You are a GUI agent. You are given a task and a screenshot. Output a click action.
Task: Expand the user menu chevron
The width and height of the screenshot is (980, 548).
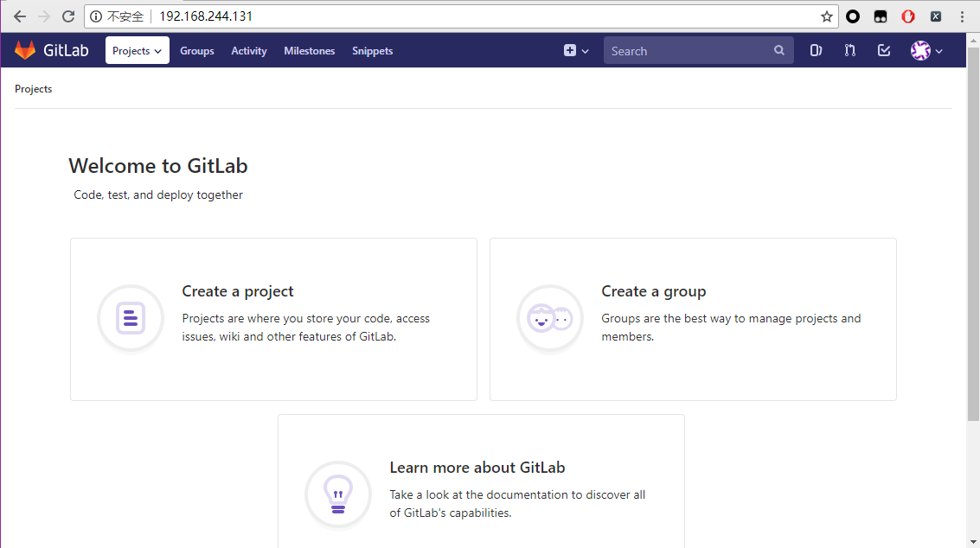(938, 51)
